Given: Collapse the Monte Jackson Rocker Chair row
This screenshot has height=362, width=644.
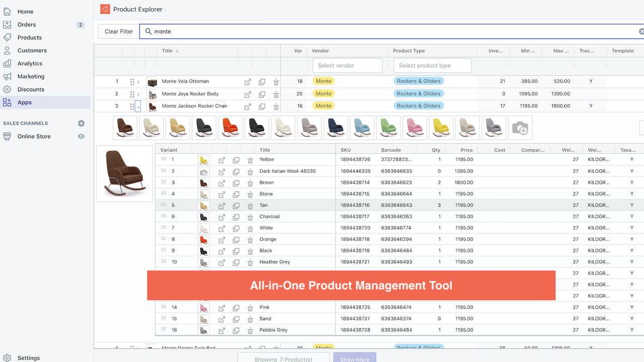Looking at the screenshot, I should click(138, 106).
